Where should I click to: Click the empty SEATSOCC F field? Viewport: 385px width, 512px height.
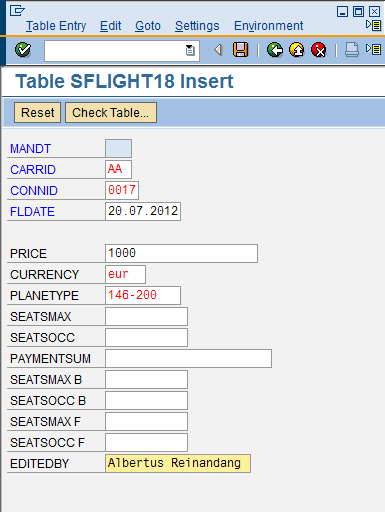tap(146, 442)
